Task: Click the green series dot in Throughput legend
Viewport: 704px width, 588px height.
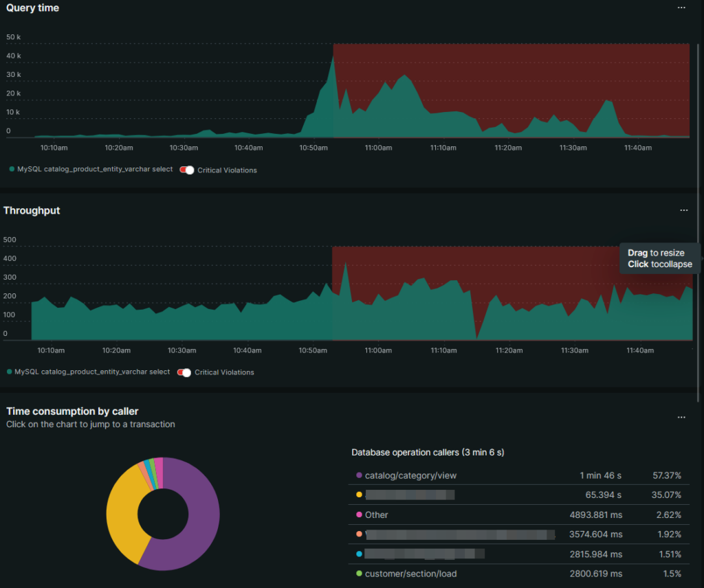Action: click(x=10, y=372)
